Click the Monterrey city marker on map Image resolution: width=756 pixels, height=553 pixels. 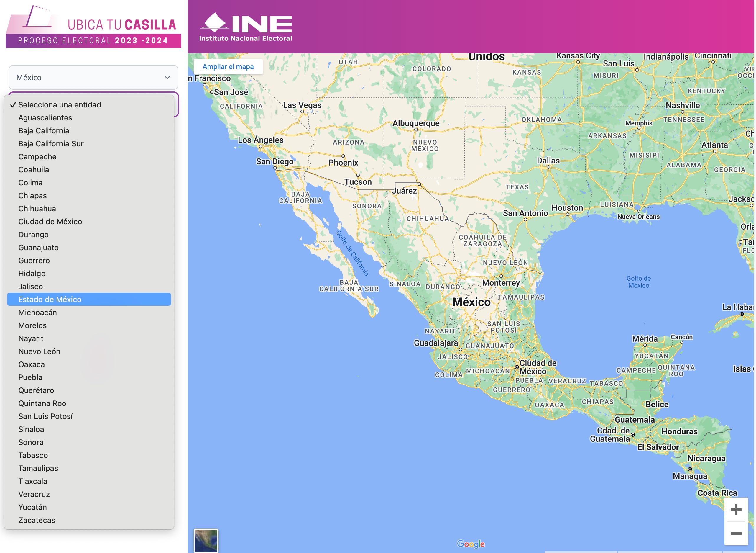point(501,276)
